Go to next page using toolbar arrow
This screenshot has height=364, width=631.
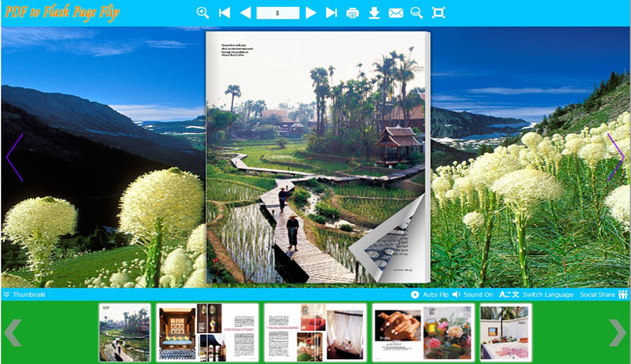(311, 13)
